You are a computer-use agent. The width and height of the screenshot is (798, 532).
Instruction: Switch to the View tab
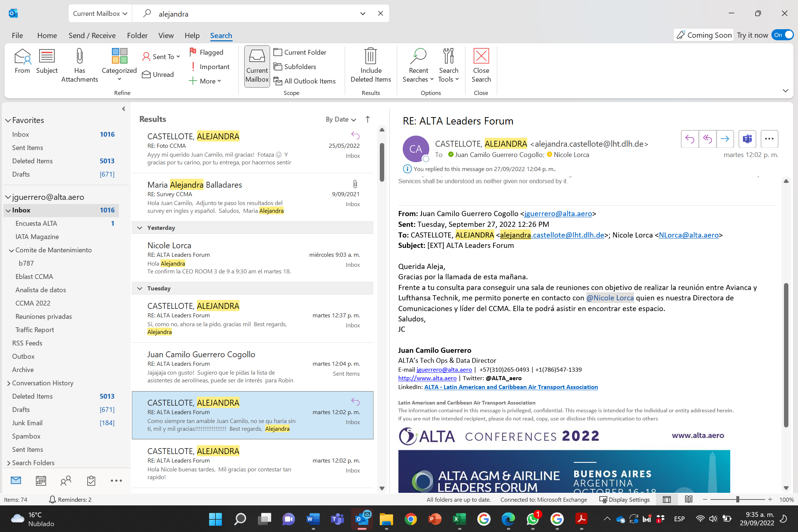pyautogui.click(x=166, y=35)
